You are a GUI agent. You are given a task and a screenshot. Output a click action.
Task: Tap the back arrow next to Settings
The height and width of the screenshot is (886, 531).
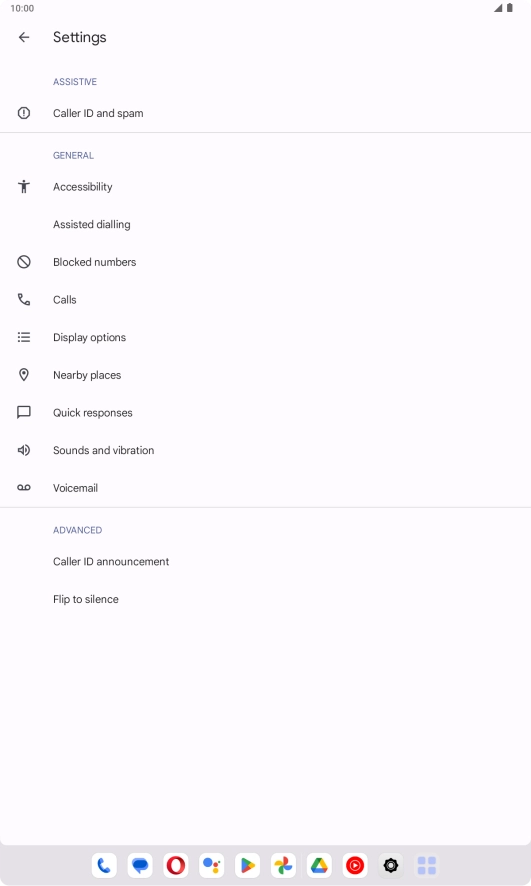24,37
